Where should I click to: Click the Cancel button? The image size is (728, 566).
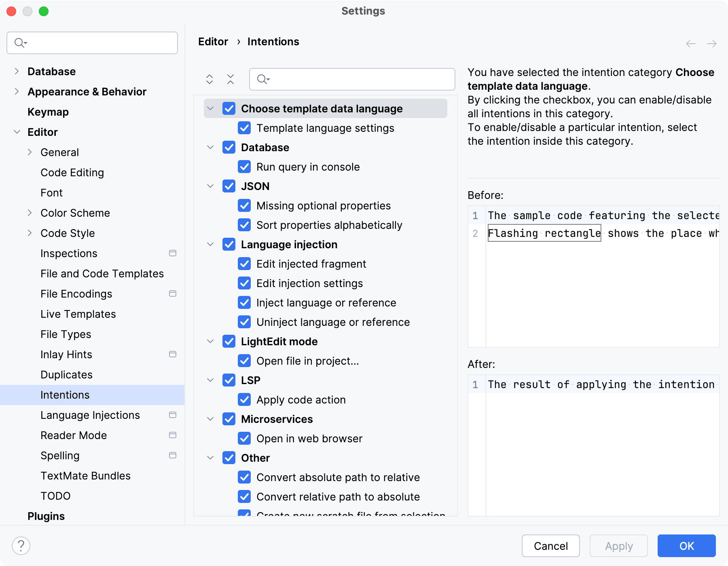pyautogui.click(x=550, y=546)
